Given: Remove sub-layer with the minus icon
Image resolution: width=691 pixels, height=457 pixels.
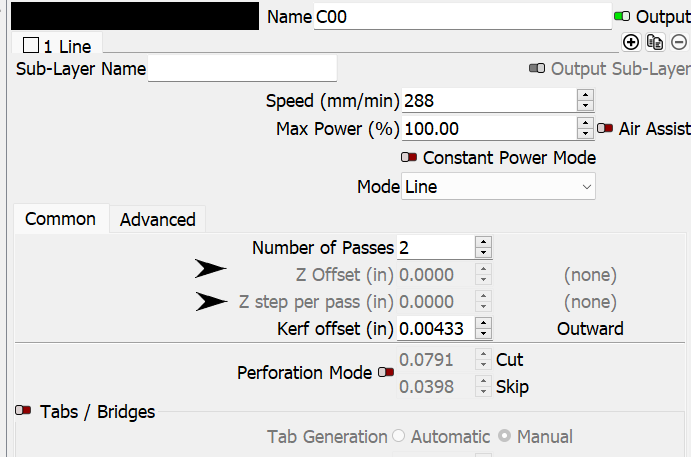Looking at the screenshot, I should coord(679,42).
